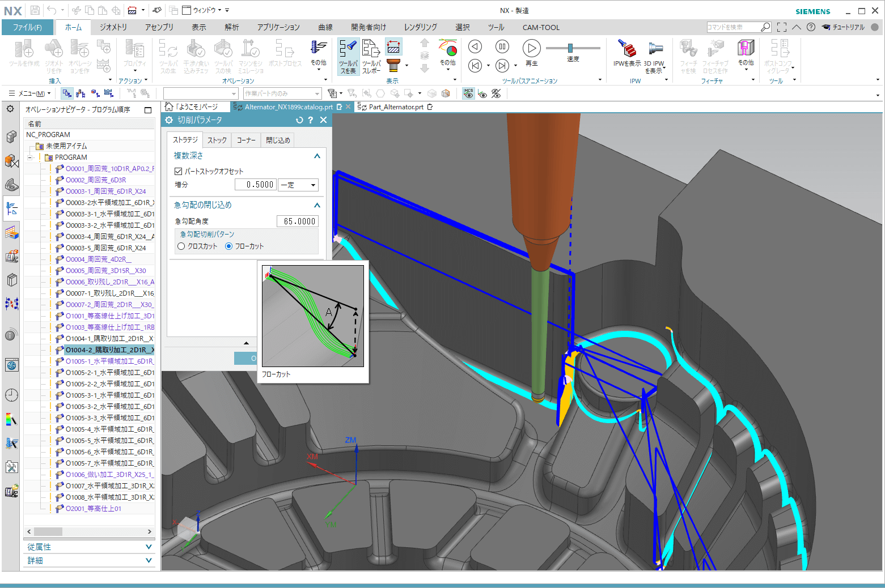Select the フローカット radio button
Image resolution: width=885 pixels, height=588 pixels.
228,246
